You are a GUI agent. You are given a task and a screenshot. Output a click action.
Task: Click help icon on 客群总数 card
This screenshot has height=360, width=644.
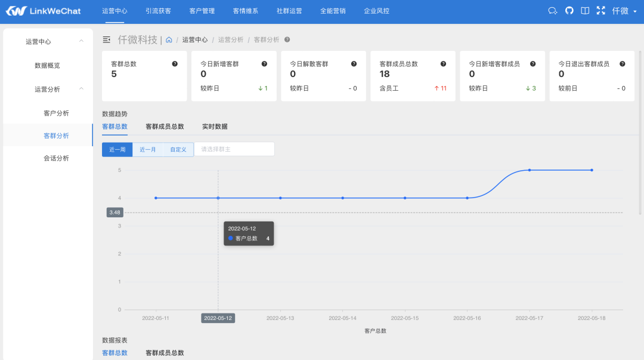pos(175,64)
